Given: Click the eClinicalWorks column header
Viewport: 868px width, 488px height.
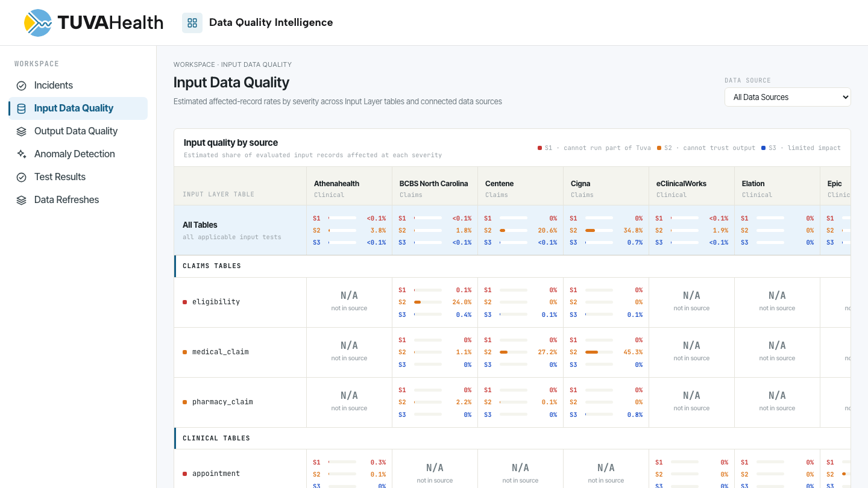Looking at the screenshot, I should pos(691,186).
